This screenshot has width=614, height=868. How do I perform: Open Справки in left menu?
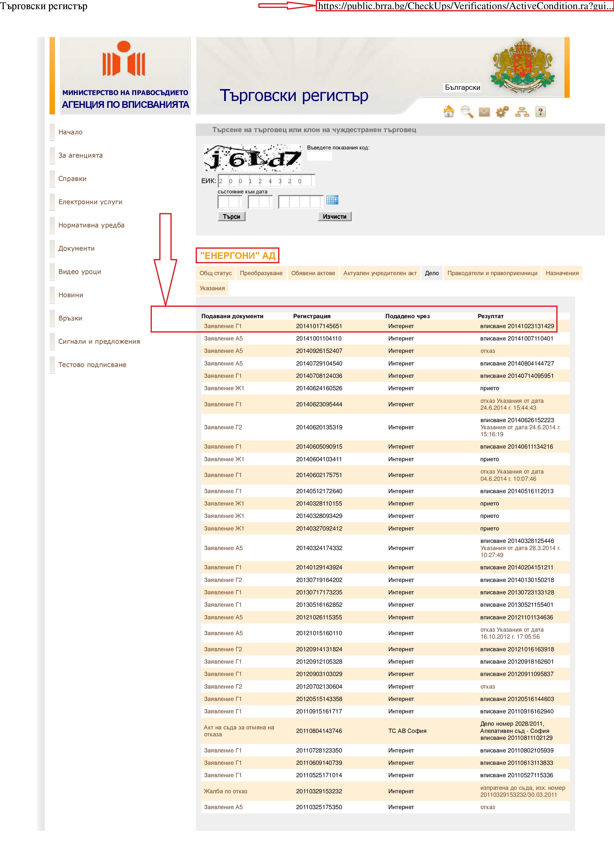(72, 179)
